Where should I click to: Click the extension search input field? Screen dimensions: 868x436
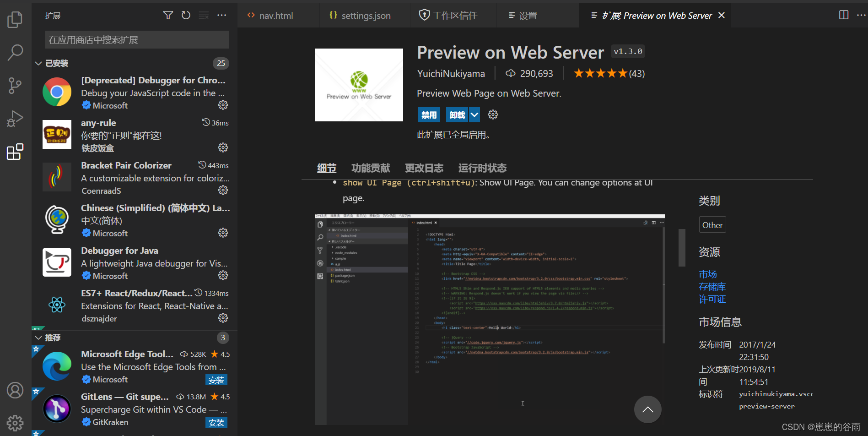[137, 40]
